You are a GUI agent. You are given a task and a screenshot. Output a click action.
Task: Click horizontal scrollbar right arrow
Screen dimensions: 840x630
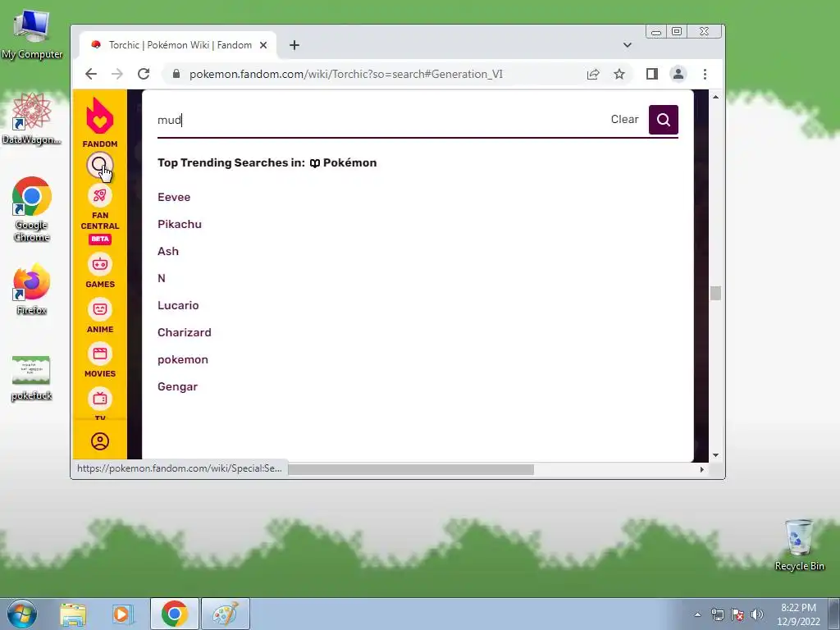coord(702,469)
